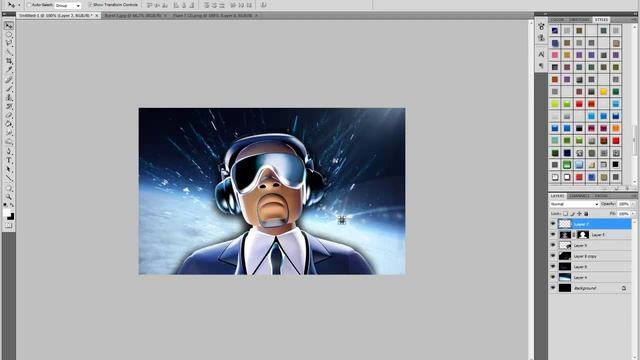The width and height of the screenshot is (640, 360).
Task: Enable the Auto-Select checkbox
Action: tap(29, 5)
